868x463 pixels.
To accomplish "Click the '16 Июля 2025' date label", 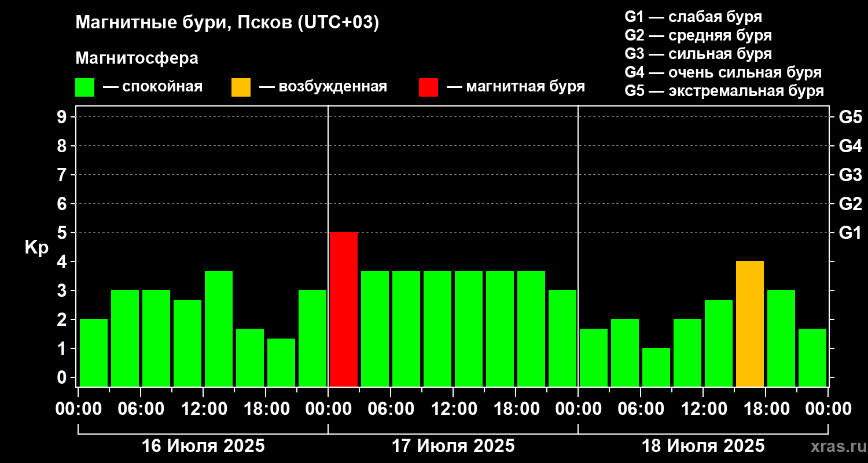I will 203,446.
